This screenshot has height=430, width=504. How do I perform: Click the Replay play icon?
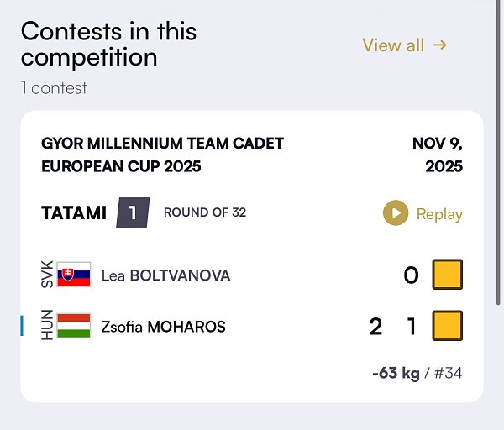(395, 213)
